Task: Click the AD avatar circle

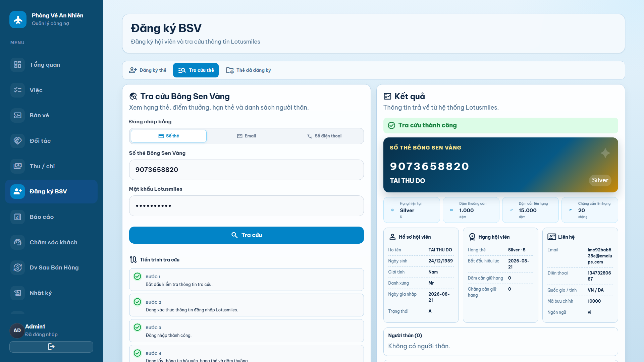Action: (x=17, y=330)
